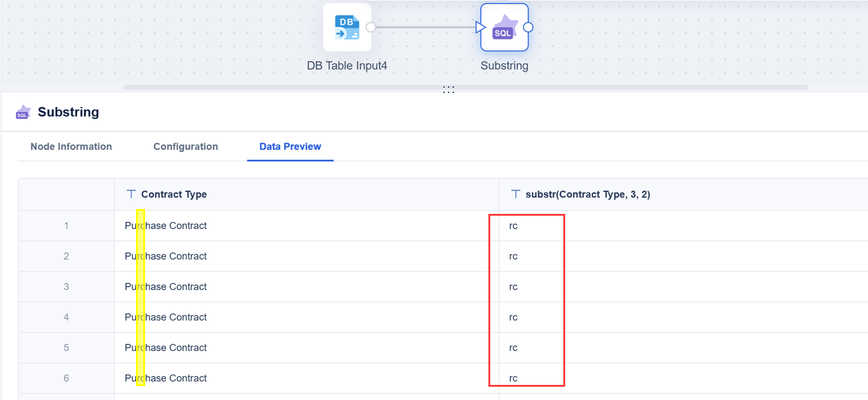Select row number 1 in the preview table
868x400 pixels.
(66, 225)
